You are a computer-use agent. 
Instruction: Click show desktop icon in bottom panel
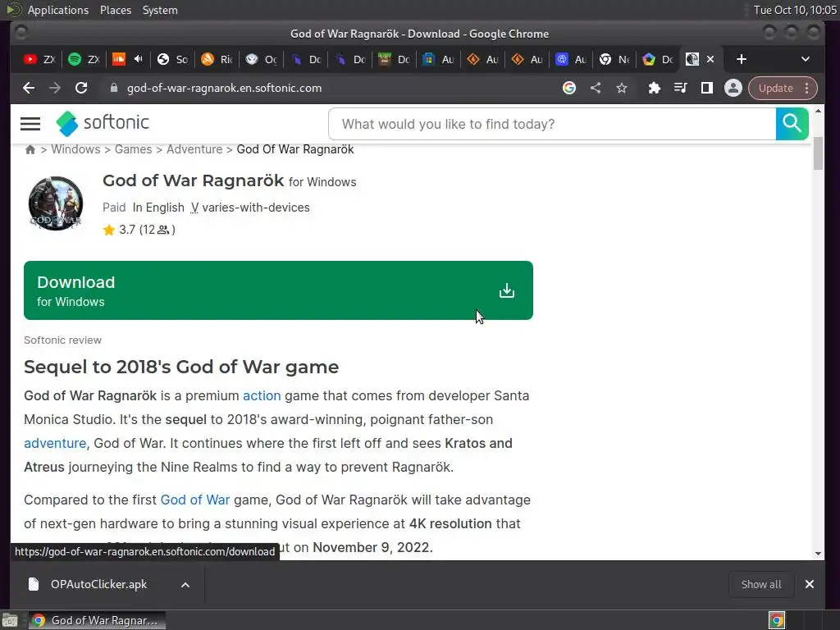(x=10, y=620)
